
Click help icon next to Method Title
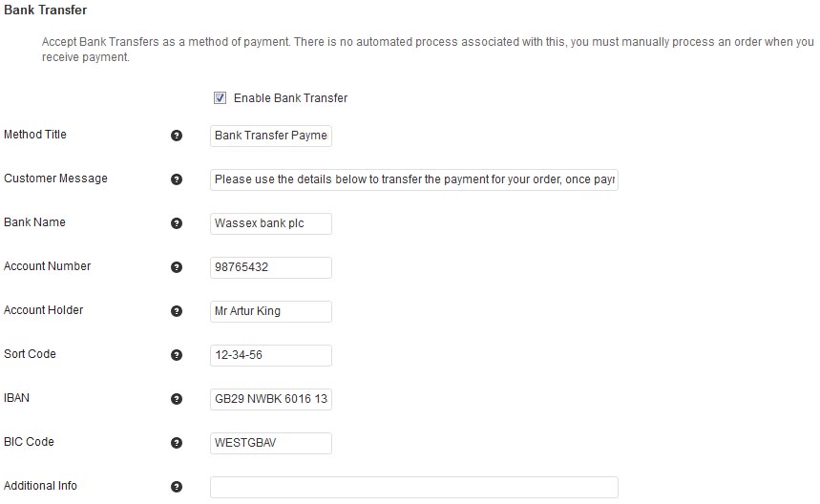(x=176, y=136)
